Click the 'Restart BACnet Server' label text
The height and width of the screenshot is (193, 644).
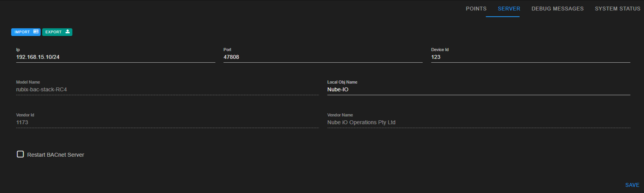tap(55, 155)
